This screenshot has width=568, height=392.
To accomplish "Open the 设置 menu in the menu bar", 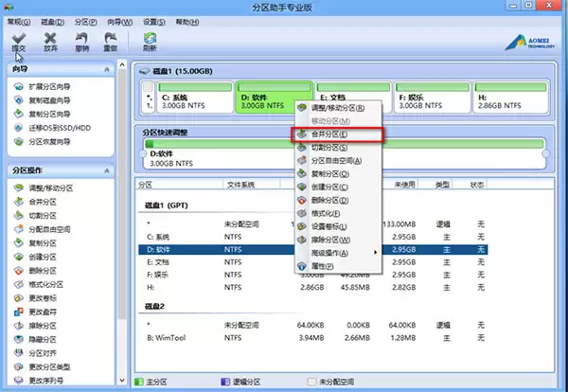I will [152, 20].
